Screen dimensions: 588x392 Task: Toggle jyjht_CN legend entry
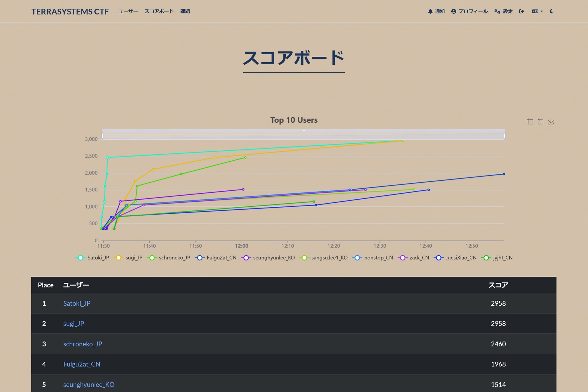[497, 258]
